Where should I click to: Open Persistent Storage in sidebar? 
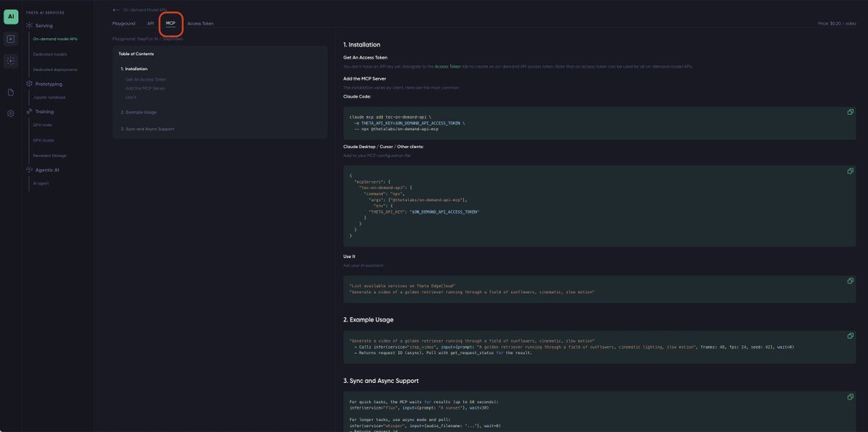click(50, 156)
